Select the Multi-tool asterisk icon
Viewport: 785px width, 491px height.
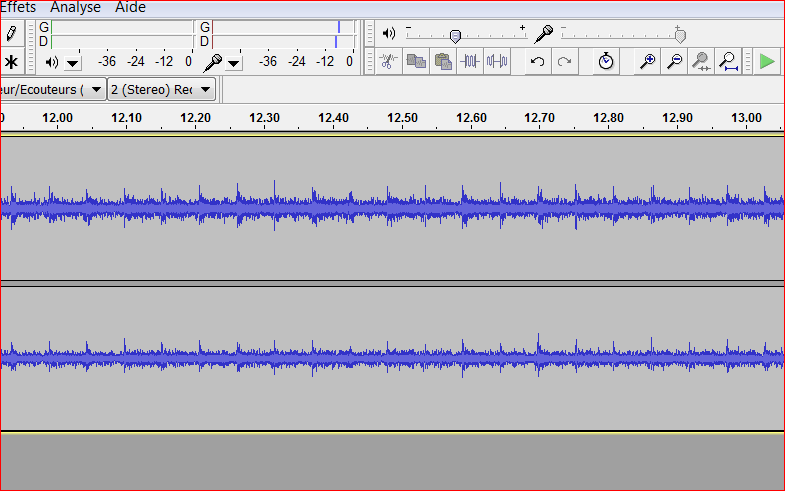[x=11, y=61]
